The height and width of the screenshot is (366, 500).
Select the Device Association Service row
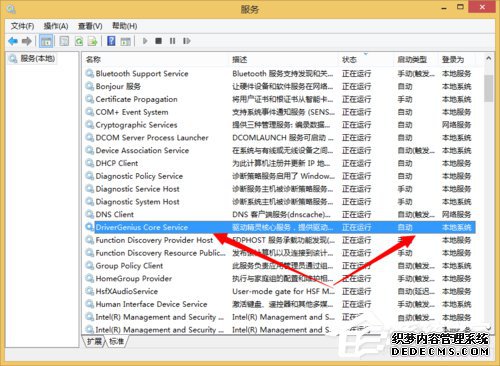[280, 150]
